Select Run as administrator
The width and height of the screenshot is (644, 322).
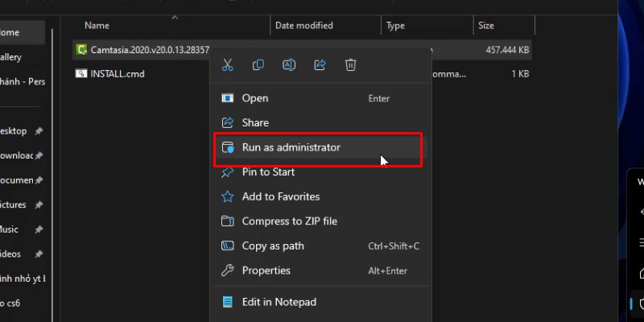point(291,147)
